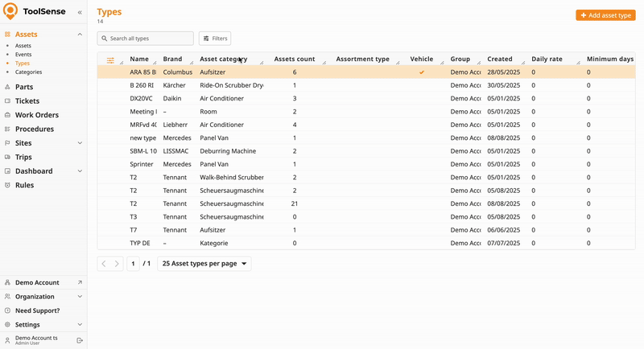Click the Assets grid icon in sidebar
The width and height of the screenshot is (644, 349).
click(7, 35)
